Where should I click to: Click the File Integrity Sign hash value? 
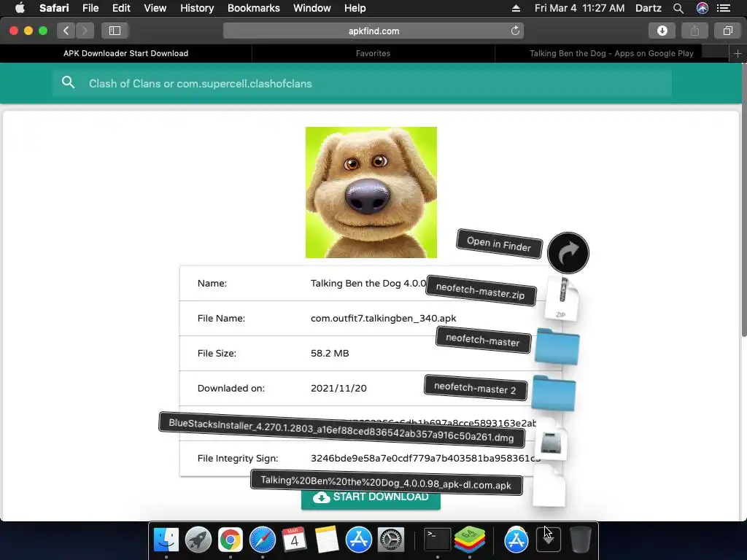[x=425, y=458]
